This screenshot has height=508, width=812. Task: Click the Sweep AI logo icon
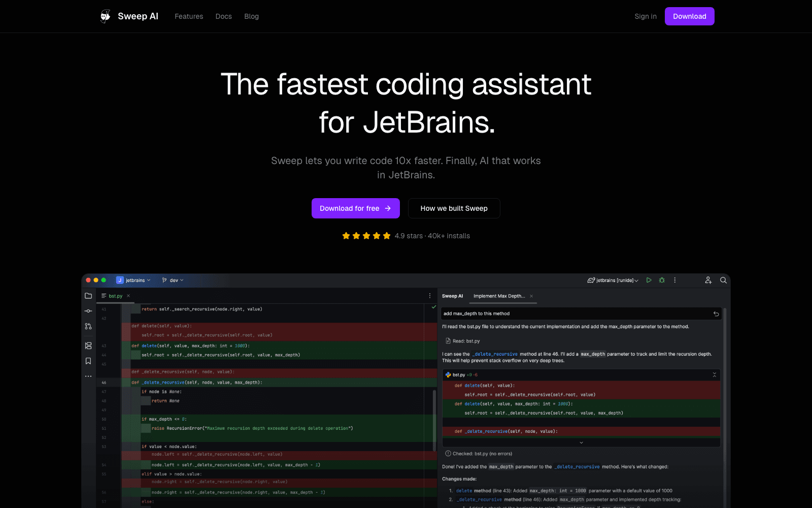click(x=106, y=16)
